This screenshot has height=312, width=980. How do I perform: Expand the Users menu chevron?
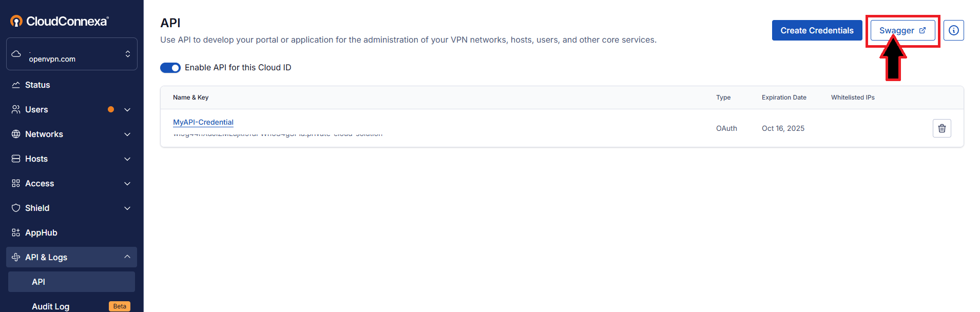point(127,110)
